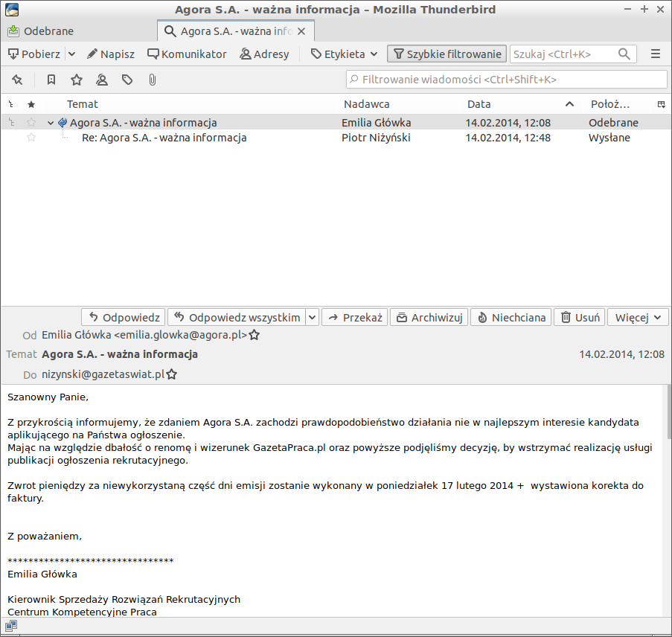Open the hamburger application menu
This screenshot has height=637, width=672.
pyautogui.click(x=656, y=54)
